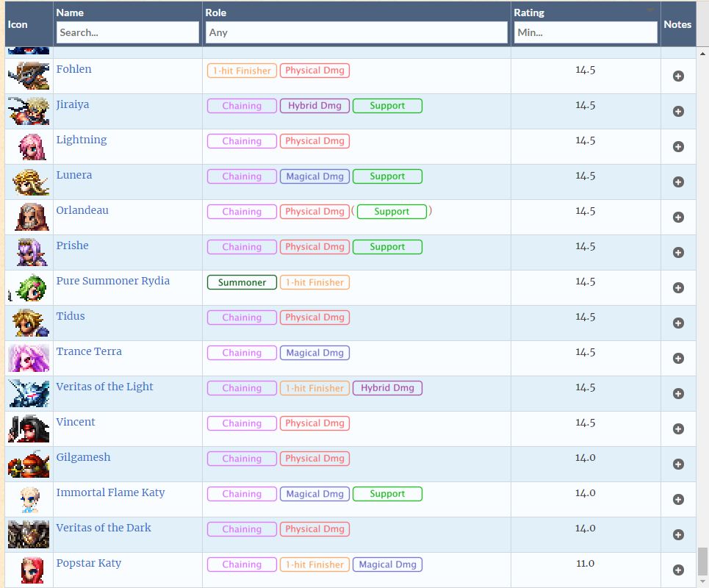The image size is (709, 588).
Task: Click the Notes column header
Action: (677, 24)
